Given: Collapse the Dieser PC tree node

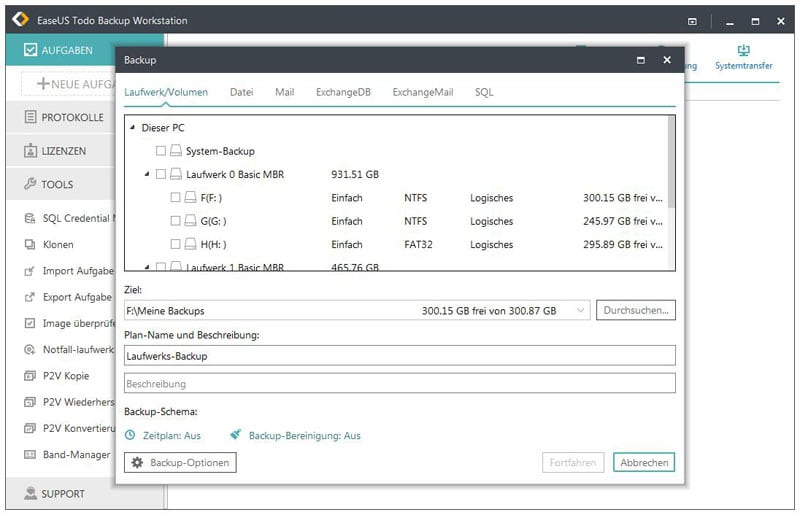Looking at the screenshot, I should click(x=133, y=128).
